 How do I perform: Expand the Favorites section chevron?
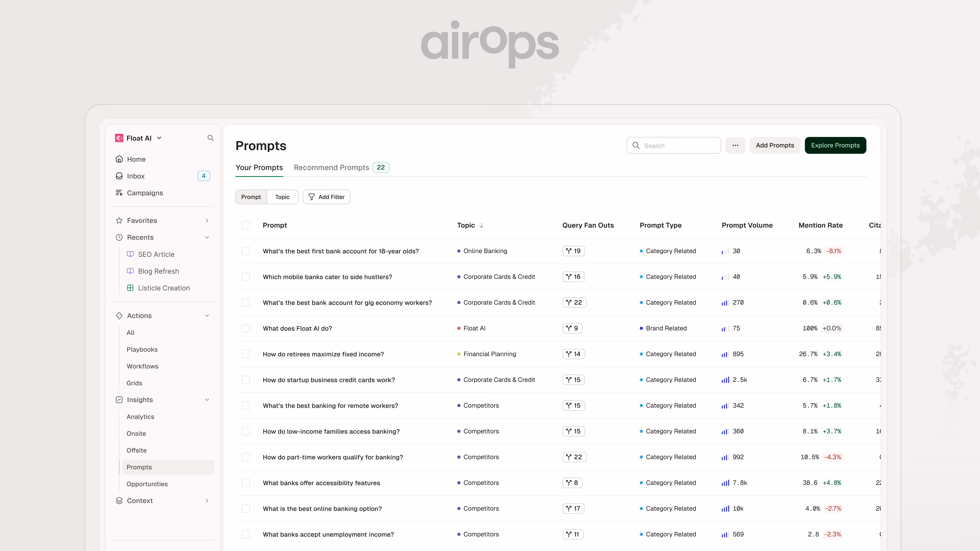coord(207,221)
